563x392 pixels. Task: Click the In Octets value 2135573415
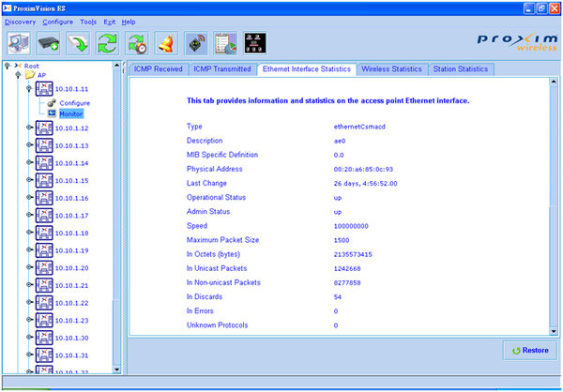tap(353, 254)
